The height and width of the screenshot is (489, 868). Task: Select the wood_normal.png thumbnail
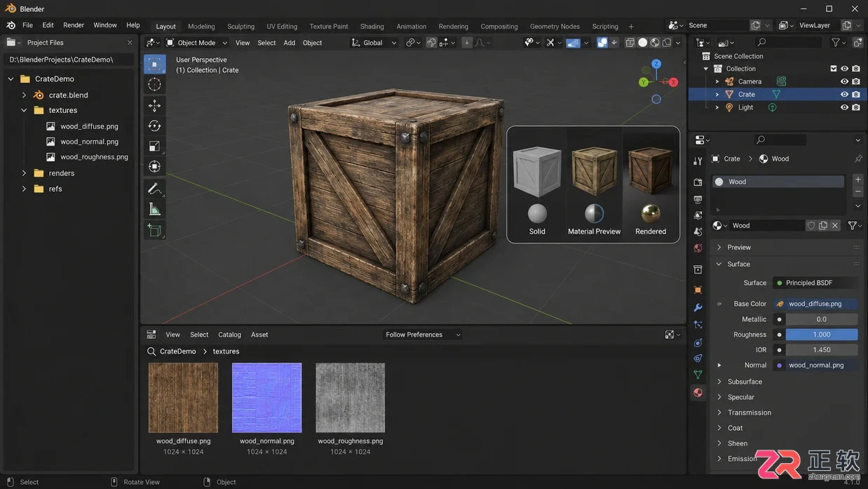coord(267,398)
